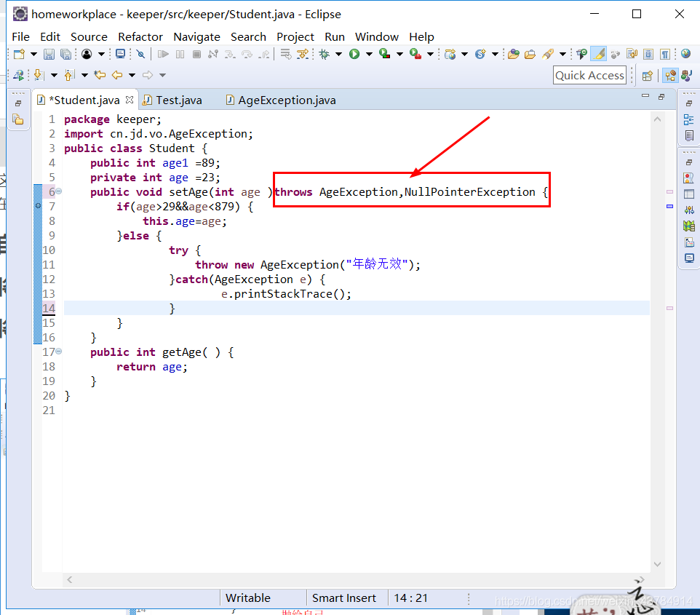Click the Save All icon

65,54
